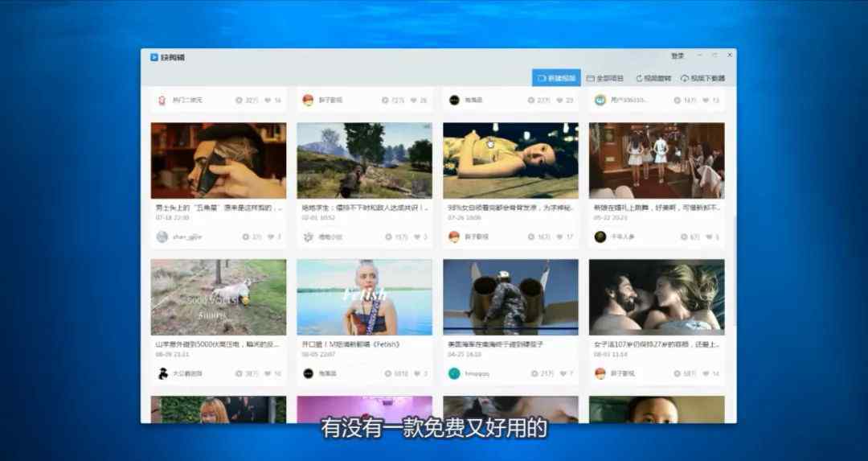The height and width of the screenshot is (461, 868).
Task: Open thumbnail of man holding phone to head
Action: (x=219, y=160)
